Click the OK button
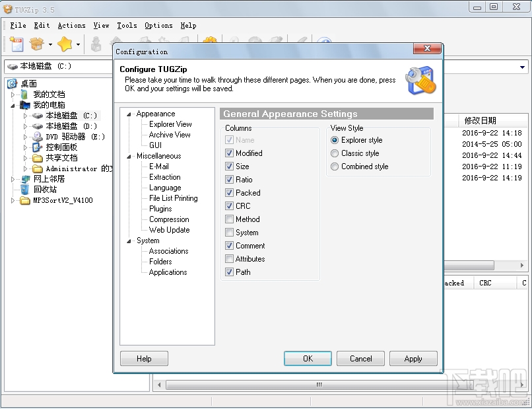 tap(308, 358)
